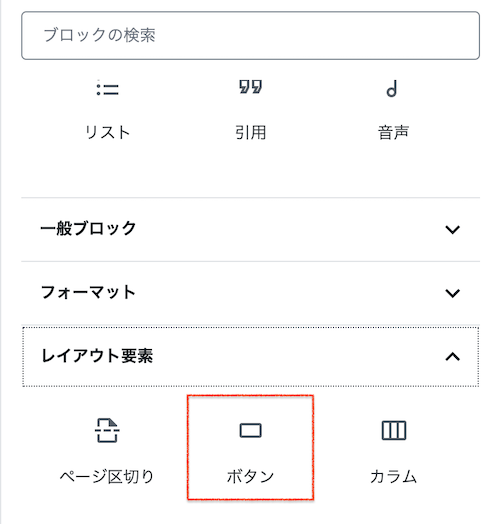
Task: Click the 音声 block label
Action: 393,132
